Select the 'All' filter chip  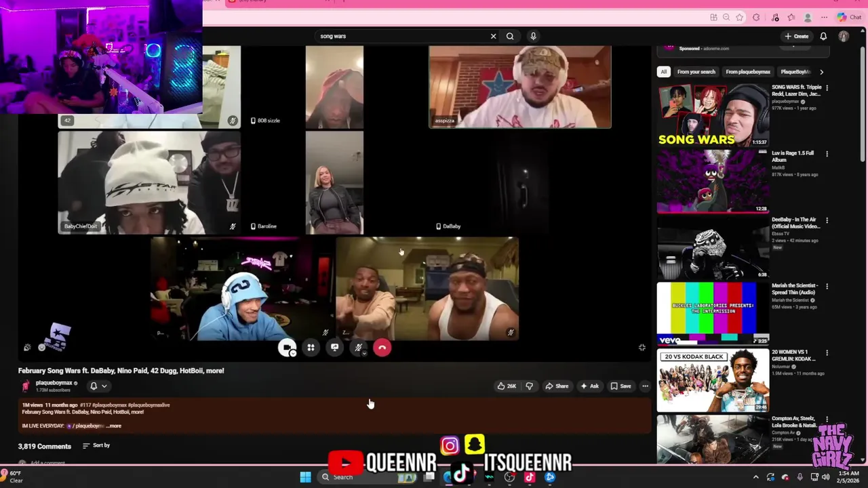(664, 72)
